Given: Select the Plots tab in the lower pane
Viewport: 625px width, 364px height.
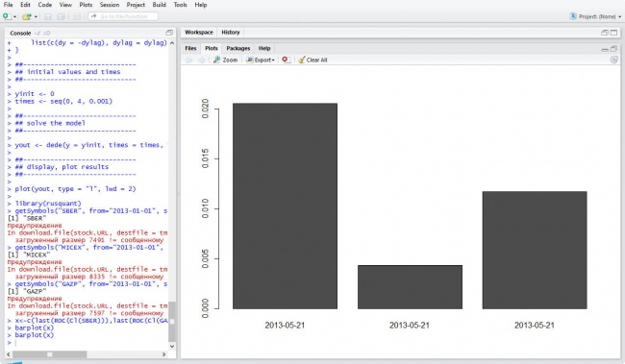Looking at the screenshot, I should point(212,48).
